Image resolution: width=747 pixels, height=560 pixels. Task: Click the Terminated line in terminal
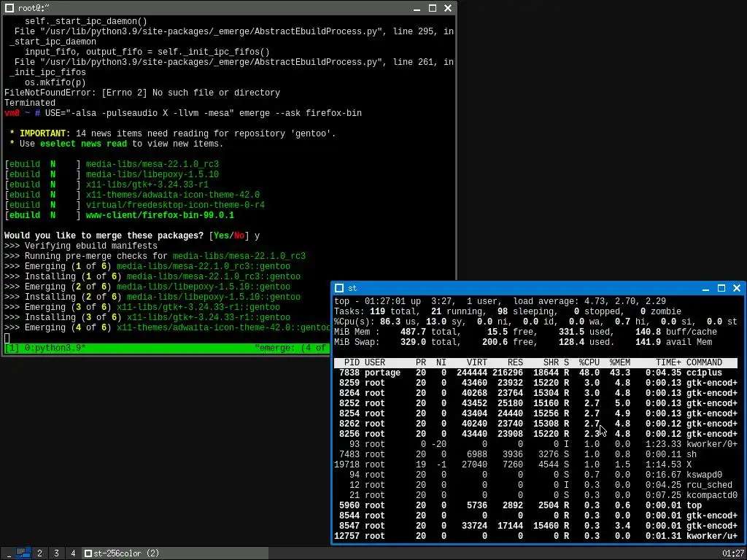(30, 103)
